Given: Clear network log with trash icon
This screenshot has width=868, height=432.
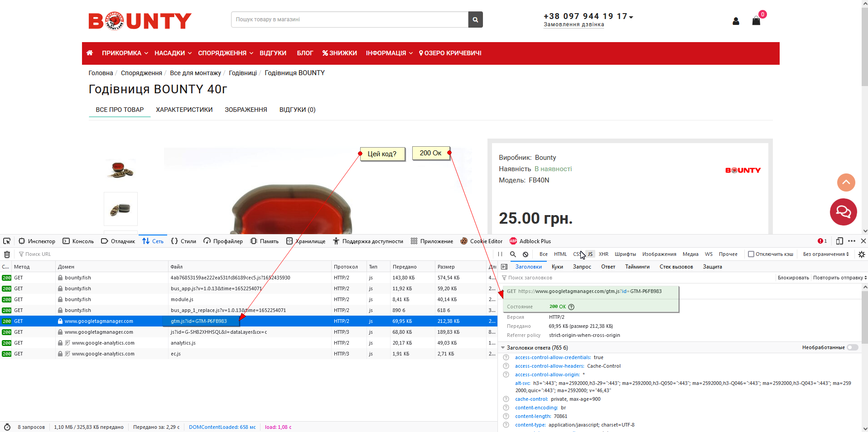Looking at the screenshot, I should (7, 254).
